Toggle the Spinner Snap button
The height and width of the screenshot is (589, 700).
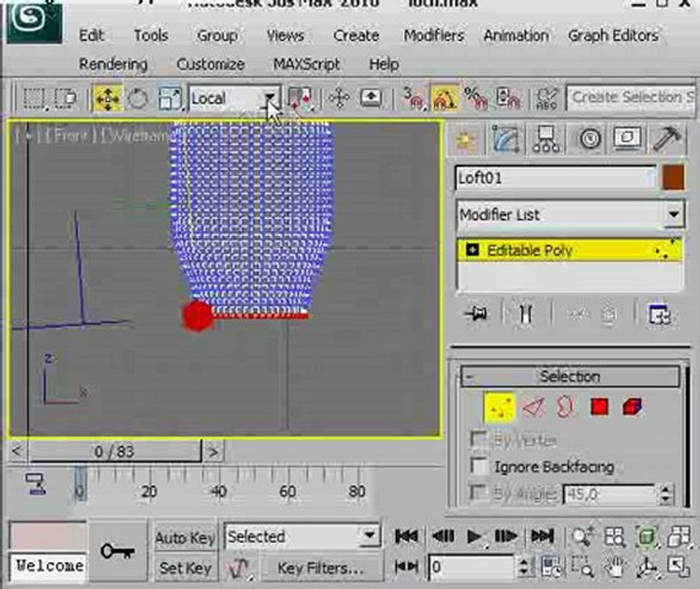click(508, 99)
